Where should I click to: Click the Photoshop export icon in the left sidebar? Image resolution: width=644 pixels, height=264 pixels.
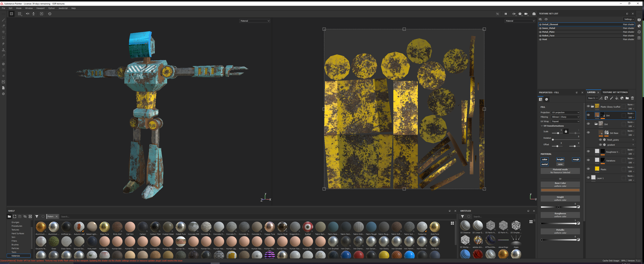[x=4, y=82]
